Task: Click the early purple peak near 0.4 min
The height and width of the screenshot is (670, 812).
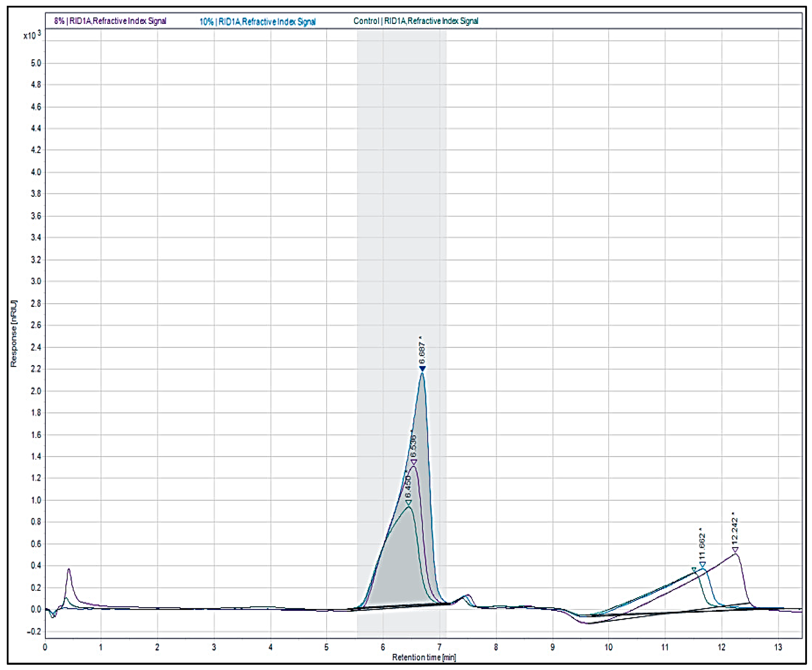Action: tap(69, 570)
